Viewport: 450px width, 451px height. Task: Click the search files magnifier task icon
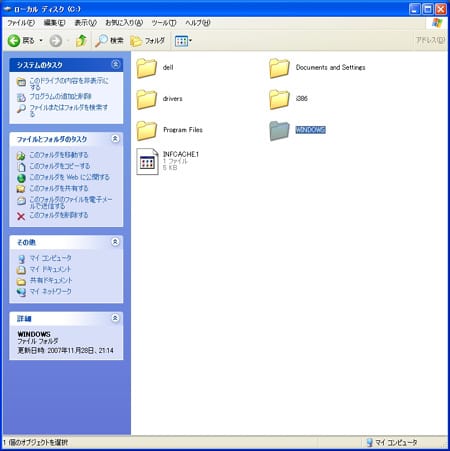click(x=21, y=108)
